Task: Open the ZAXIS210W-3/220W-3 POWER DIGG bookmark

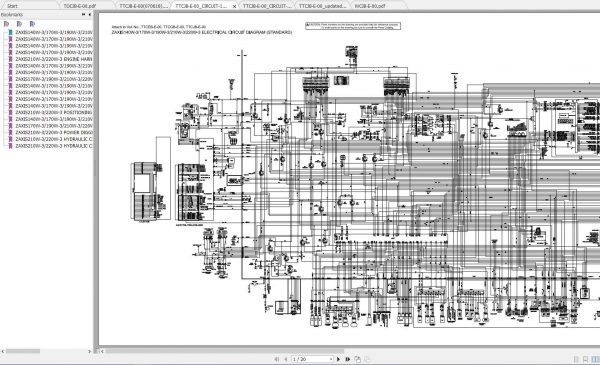Action: click(54, 132)
